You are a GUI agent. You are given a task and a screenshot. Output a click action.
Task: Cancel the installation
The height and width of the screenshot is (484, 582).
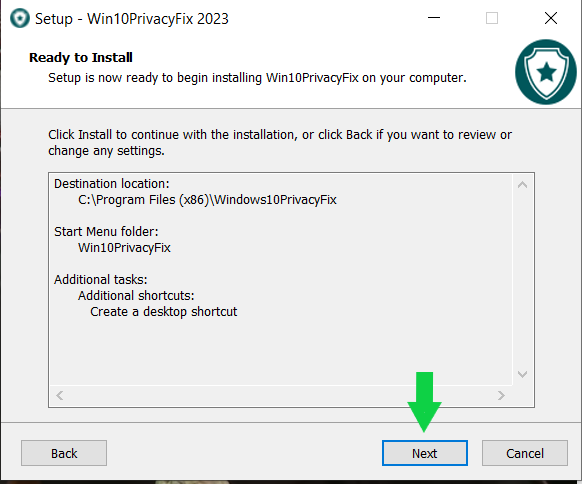(525, 453)
